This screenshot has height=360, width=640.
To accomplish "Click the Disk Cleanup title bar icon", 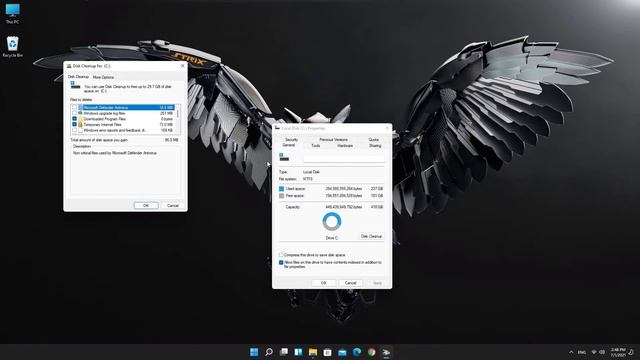I will click(x=69, y=66).
